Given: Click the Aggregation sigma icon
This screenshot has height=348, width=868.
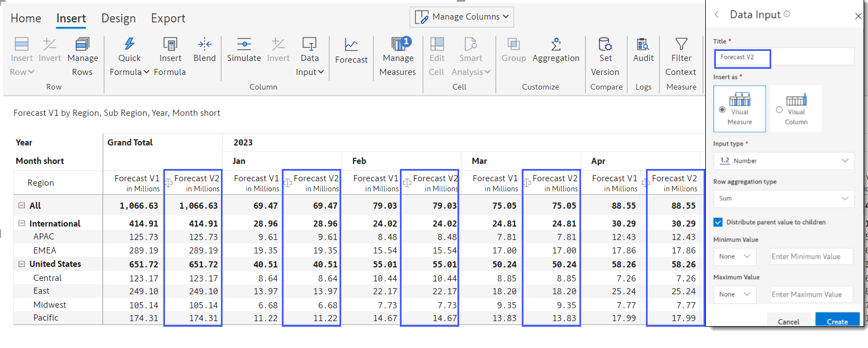Looking at the screenshot, I should (555, 44).
